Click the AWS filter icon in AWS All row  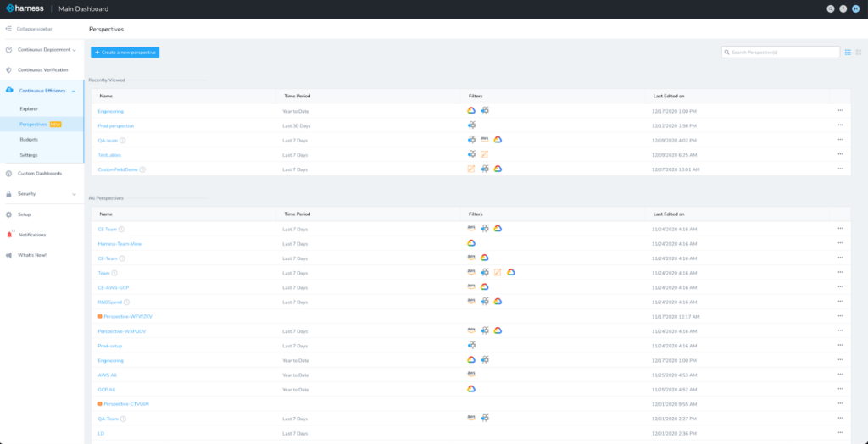[471, 374]
